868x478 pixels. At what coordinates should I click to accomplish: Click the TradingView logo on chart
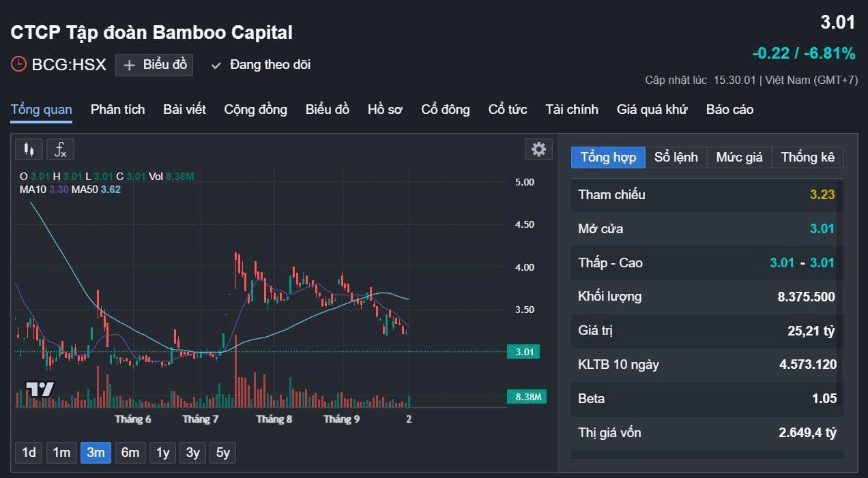coord(40,389)
